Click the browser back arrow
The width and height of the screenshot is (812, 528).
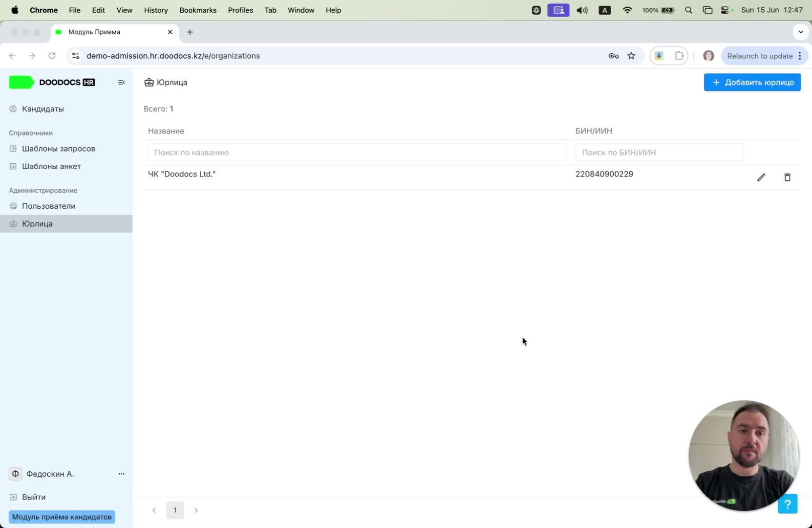(x=13, y=56)
